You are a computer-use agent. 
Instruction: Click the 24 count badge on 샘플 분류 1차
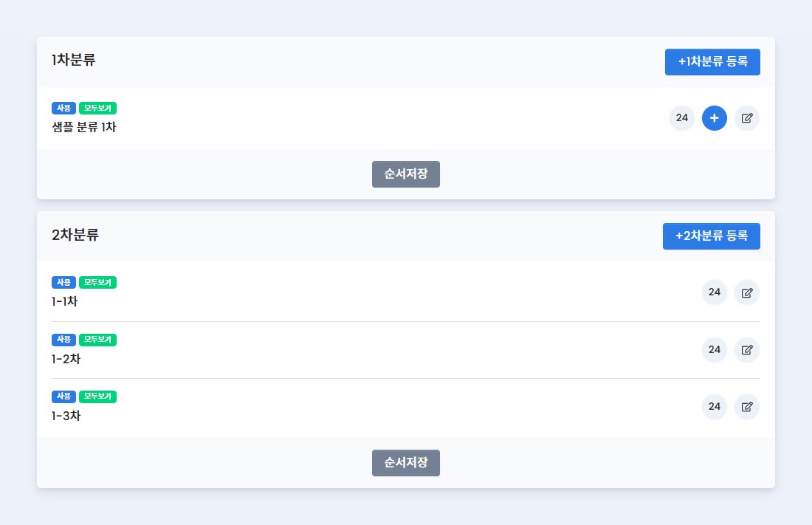click(682, 118)
